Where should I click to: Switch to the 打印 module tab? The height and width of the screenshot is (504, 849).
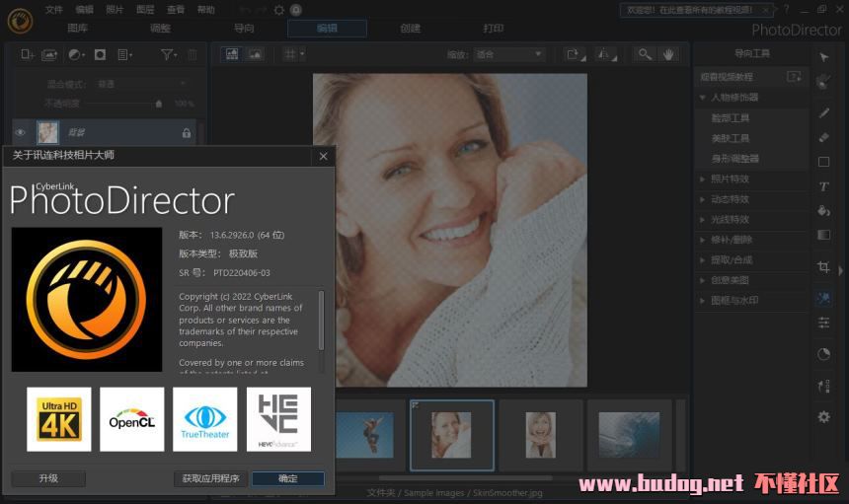[x=493, y=29]
